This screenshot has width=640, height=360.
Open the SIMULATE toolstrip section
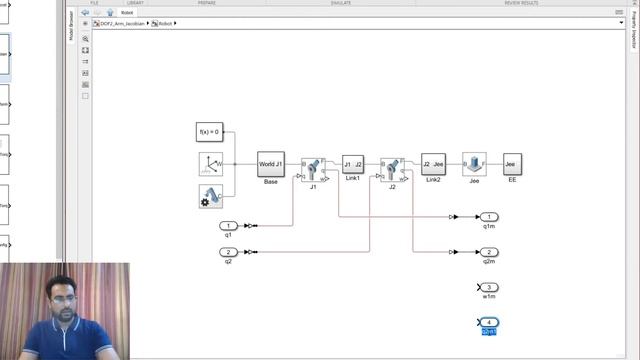pos(341,2)
